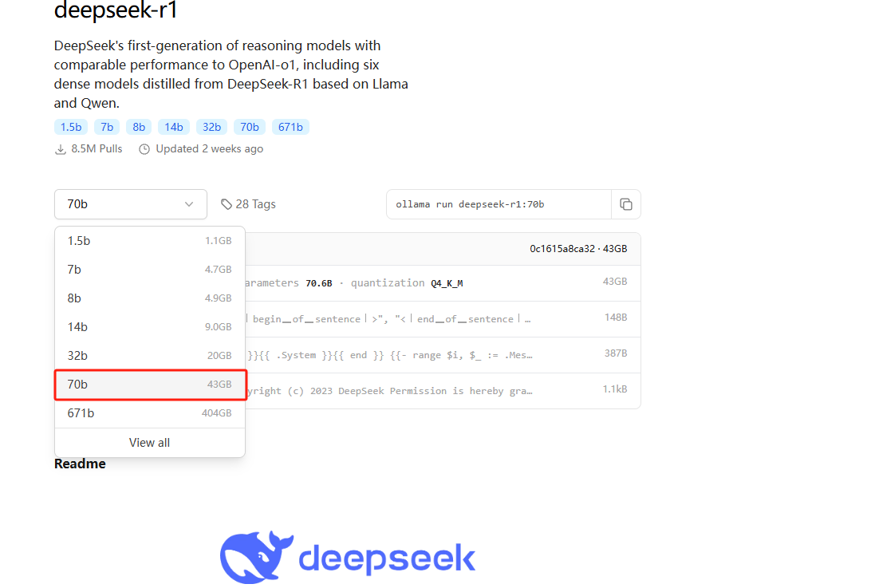875x588 pixels.
Task: Click the View all button
Action: (149, 442)
